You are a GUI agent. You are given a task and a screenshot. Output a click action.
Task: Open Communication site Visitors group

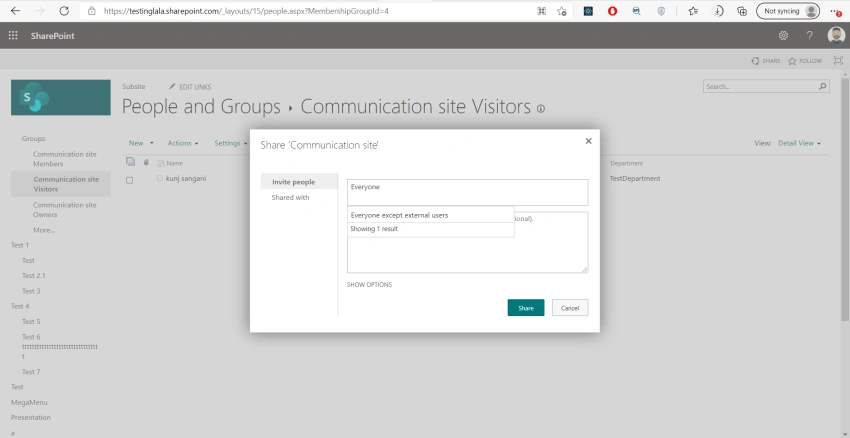click(66, 184)
